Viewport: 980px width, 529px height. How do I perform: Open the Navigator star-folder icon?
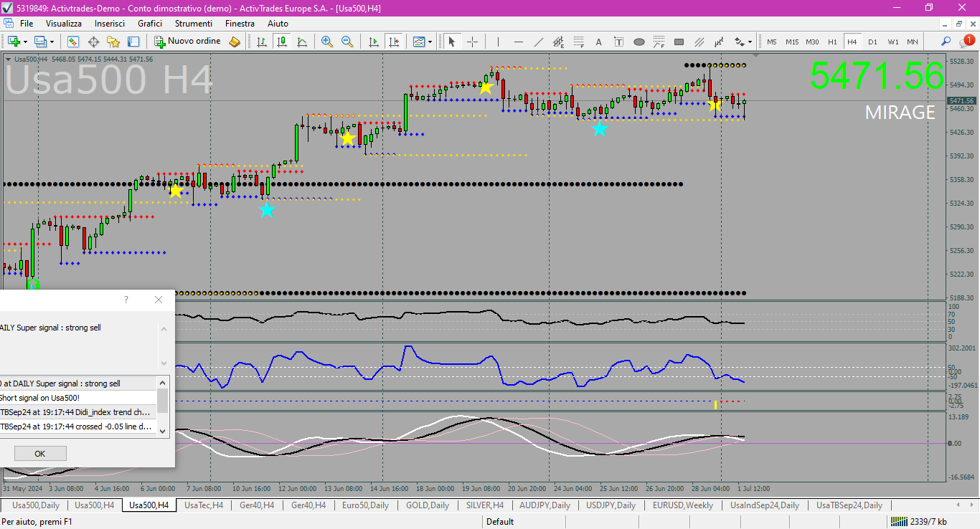click(x=113, y=42)
